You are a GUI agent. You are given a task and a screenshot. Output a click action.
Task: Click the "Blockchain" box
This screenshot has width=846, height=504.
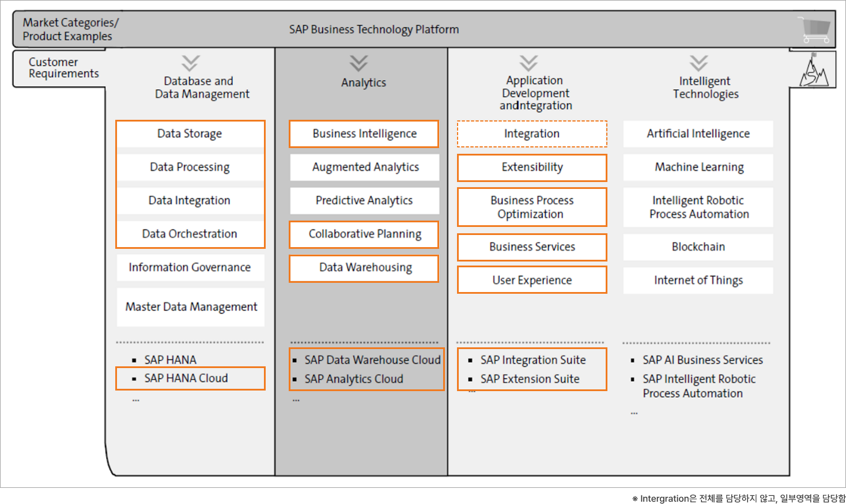click(x=698, y=247)
